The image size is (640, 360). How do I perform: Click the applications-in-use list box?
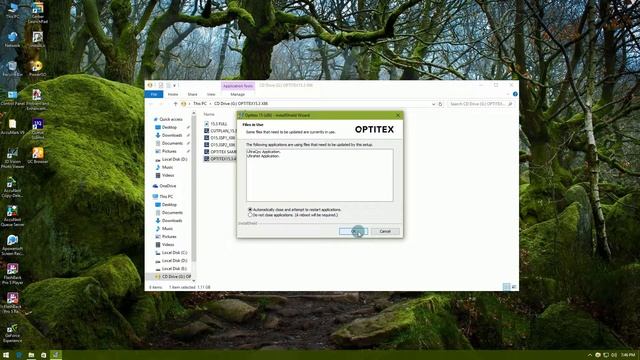click(320, 175)
